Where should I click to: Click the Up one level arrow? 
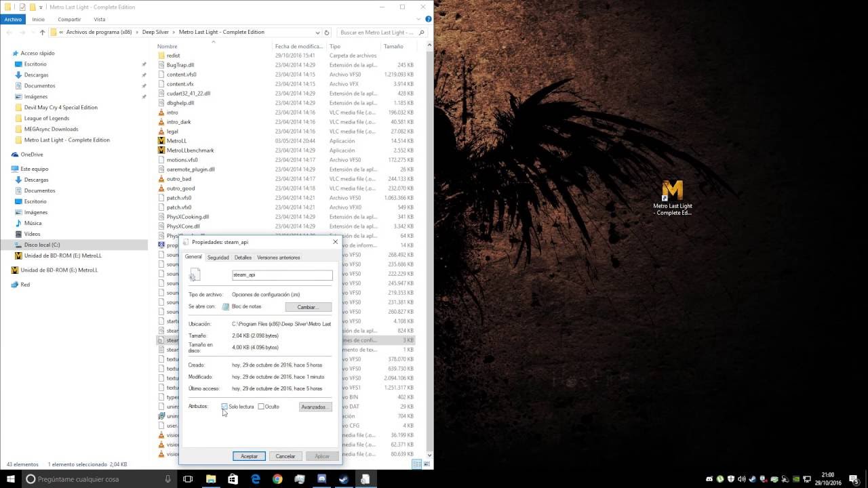(43, 33)
